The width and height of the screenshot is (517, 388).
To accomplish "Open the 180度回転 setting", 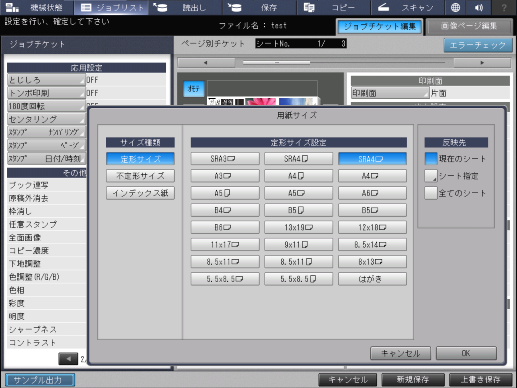I will click(x=46, y=106).
